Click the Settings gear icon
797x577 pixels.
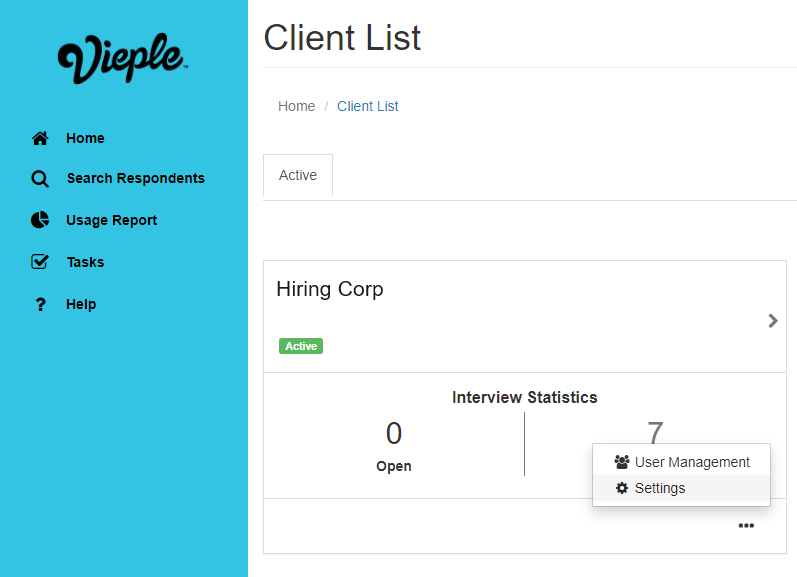pos(622,488)
